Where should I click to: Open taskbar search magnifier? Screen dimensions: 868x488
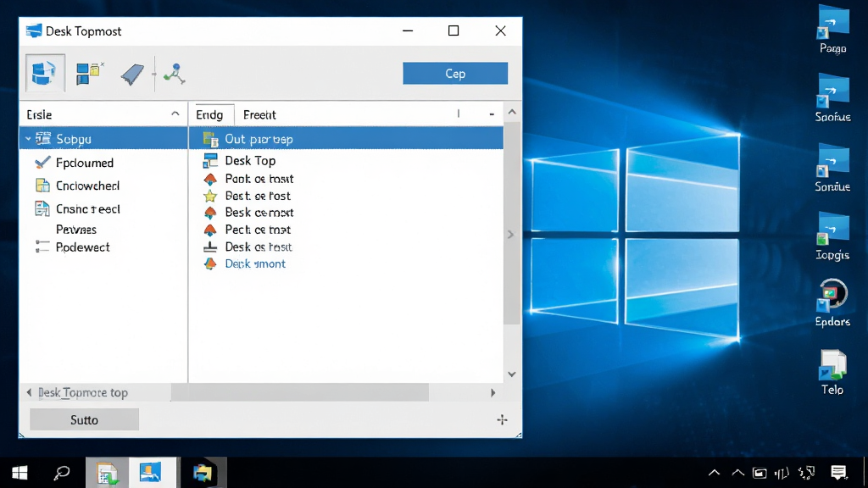[x=61, y=473]
